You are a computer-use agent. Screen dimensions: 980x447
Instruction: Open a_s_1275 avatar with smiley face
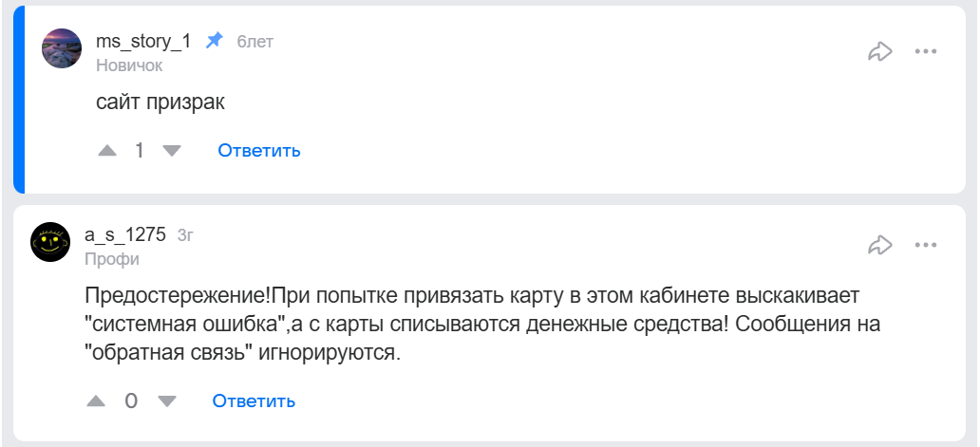pyautogui.click(x=50, y=242)
